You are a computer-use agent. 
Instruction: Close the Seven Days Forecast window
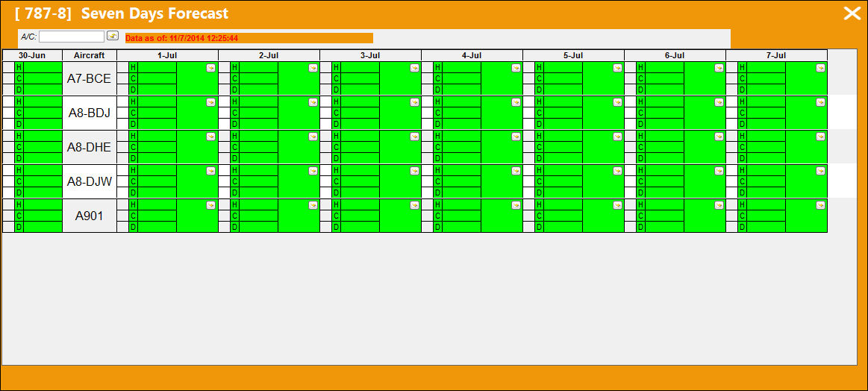[x=852, y=13]
